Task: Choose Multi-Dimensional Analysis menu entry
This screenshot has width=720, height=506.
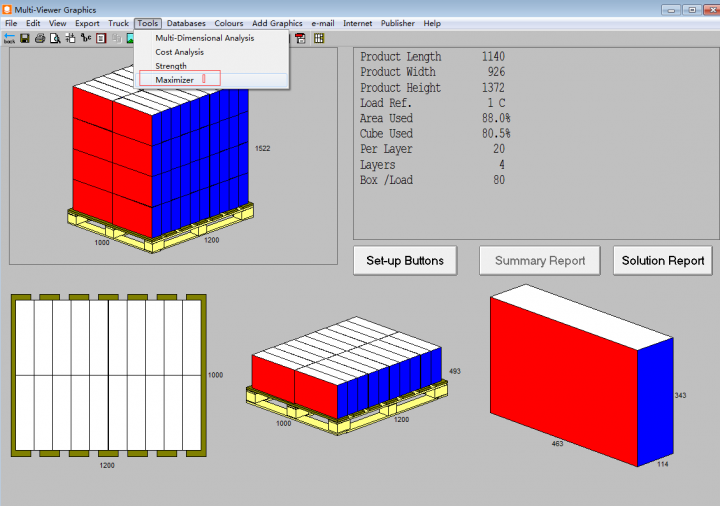Action: coord(204,38)
